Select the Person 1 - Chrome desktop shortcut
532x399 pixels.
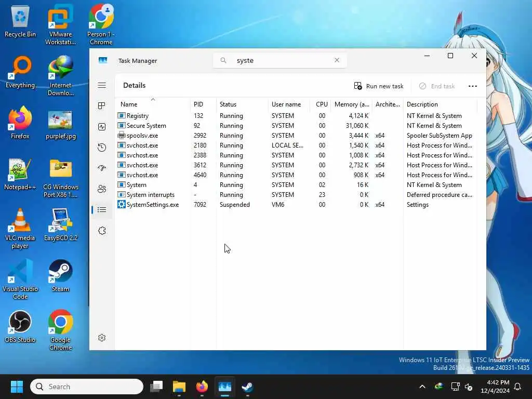point(101,25)
